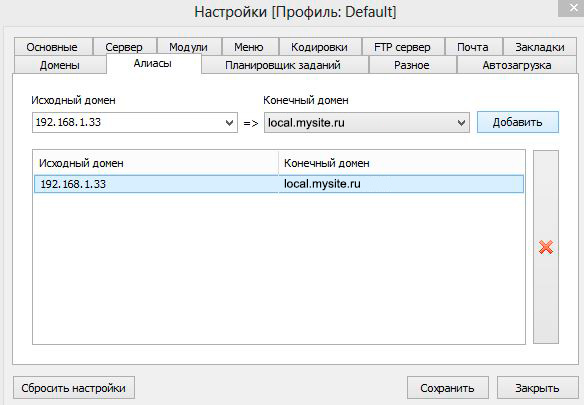This screenshot has height=405, width=584.
Task: Switch to the FTP сервер tab
Action: tap(402, 47)
